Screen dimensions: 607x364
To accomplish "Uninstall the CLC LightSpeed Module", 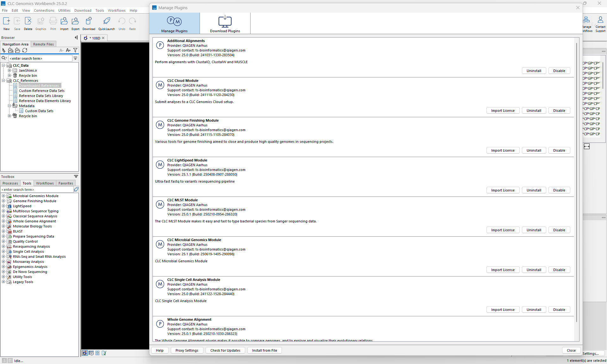I will pos(534,190).
